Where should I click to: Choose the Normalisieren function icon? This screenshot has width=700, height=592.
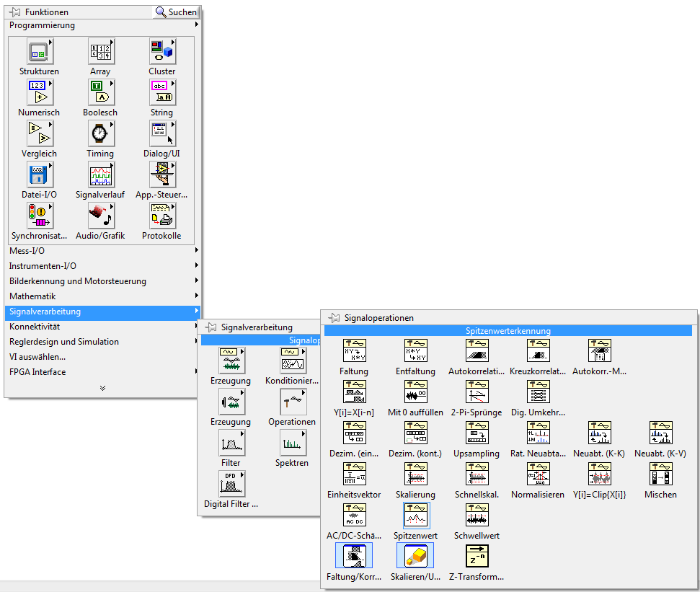coord(538,475)
